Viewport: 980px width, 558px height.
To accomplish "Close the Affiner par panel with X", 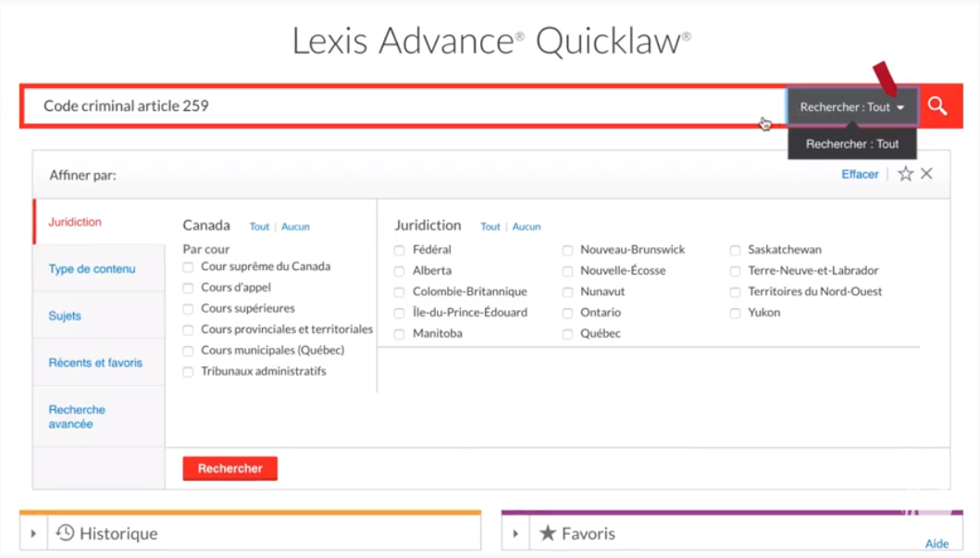I will point(926,174).
